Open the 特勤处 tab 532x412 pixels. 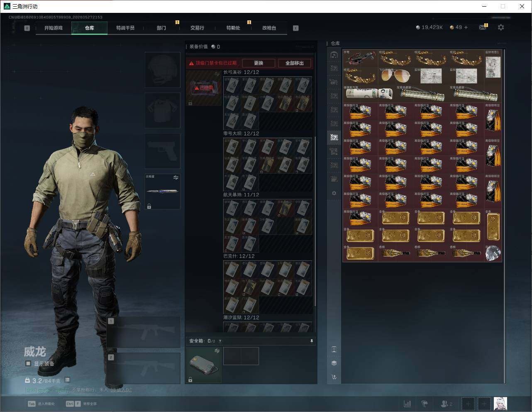[x=233, y=28]
